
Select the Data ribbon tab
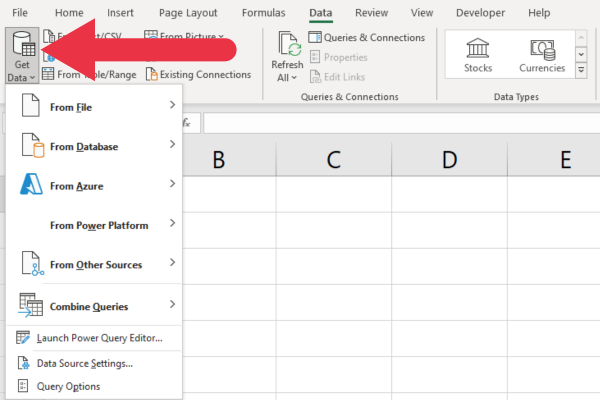pos(321,13)
